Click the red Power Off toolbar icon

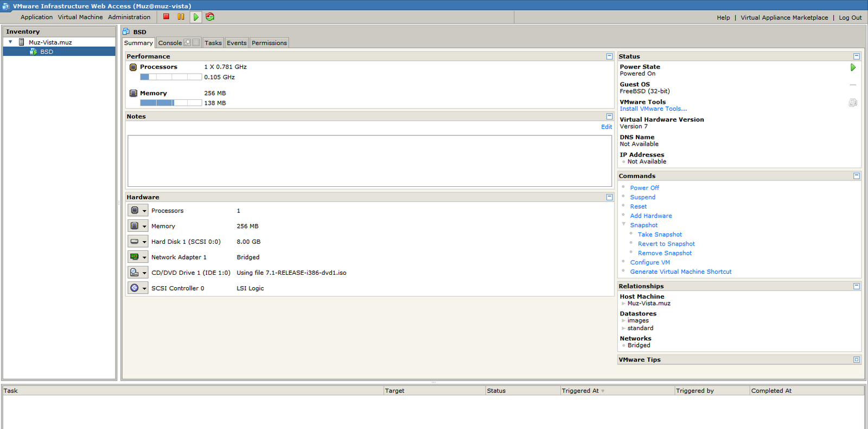coord(167,17)
